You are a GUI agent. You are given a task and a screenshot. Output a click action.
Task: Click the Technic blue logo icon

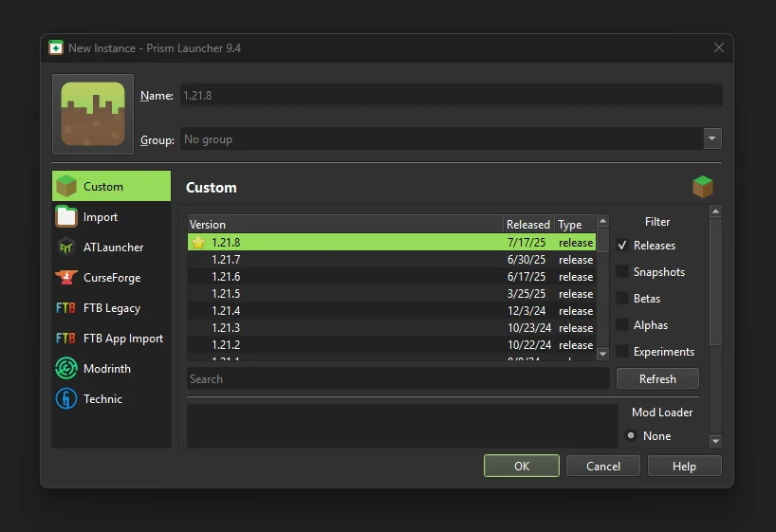(66, 399)
